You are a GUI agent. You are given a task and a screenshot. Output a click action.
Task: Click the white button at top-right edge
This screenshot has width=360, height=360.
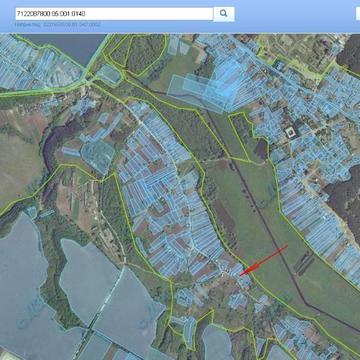point(358,14)
